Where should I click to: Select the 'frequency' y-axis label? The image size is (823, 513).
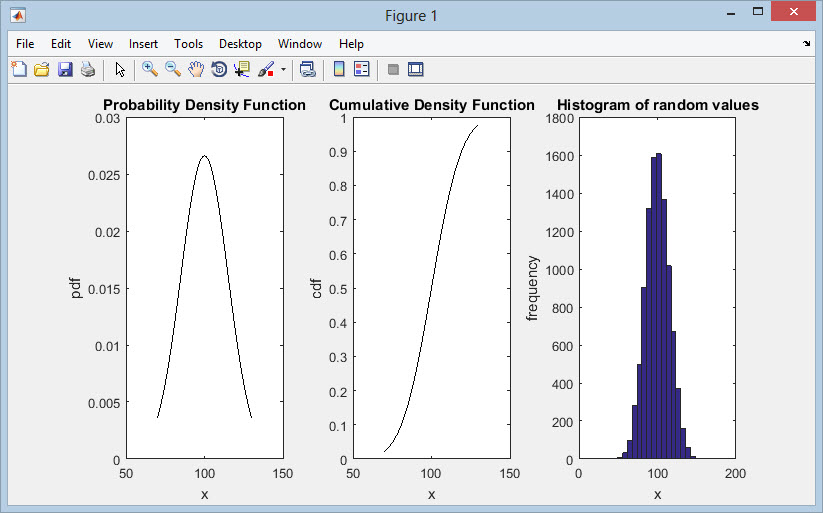coord(532,288)
